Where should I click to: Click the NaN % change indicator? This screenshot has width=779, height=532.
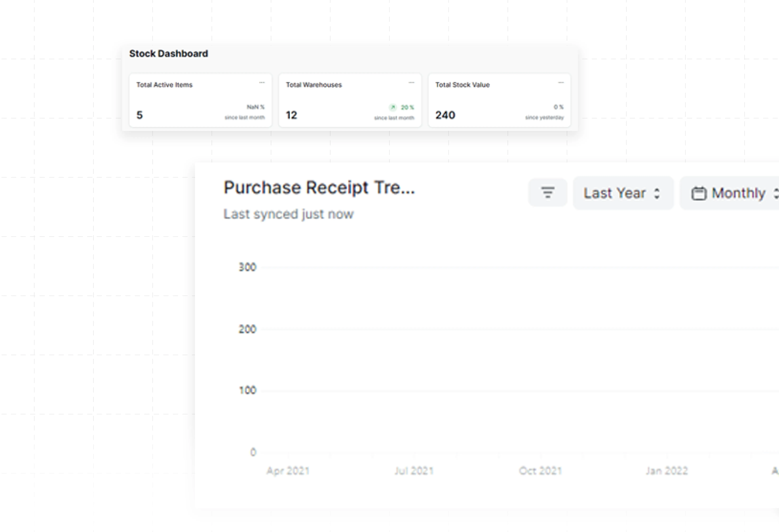tap(255, 107)
